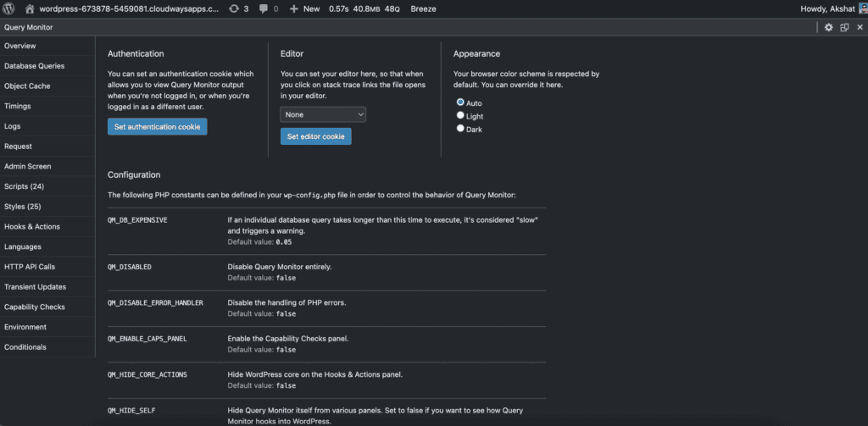Click the QM_HIDE_SELF constant name

(133, 411)
